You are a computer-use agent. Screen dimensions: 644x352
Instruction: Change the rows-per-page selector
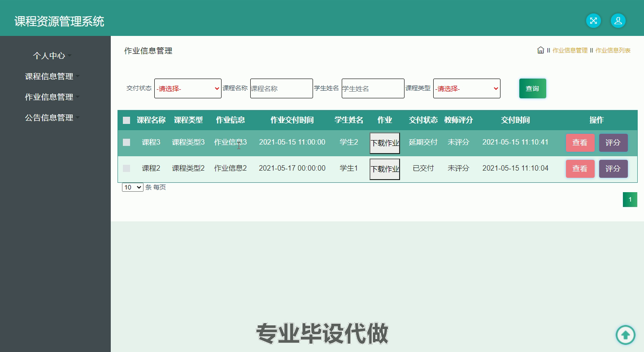tap(133, 187)
